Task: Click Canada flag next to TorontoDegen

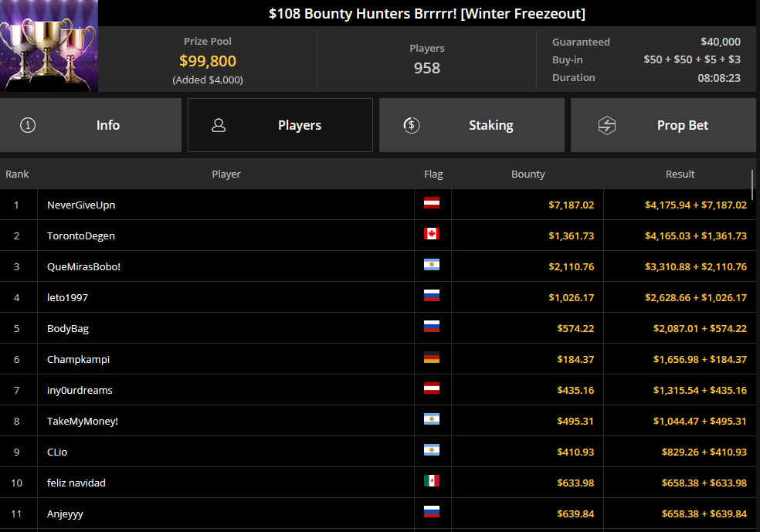Action: [432, 234]
